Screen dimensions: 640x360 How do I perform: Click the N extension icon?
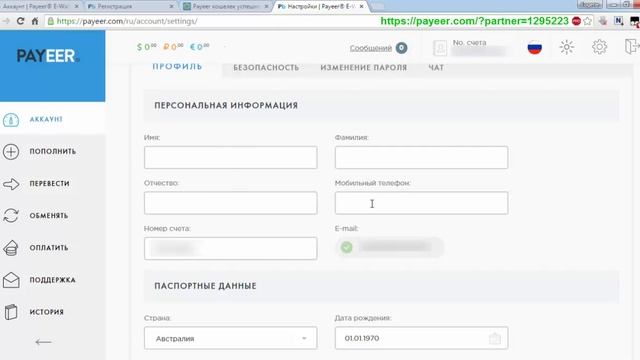(619, 21)
